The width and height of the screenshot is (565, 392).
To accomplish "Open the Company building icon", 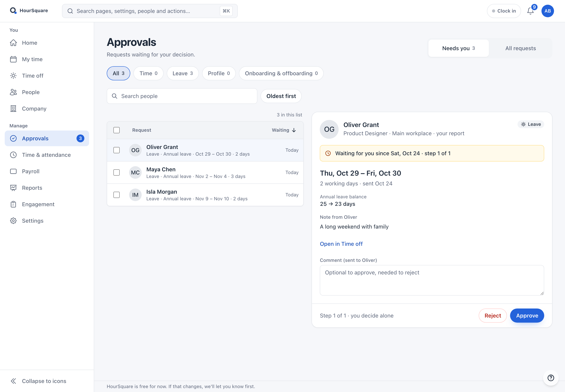I will (13, 109).
